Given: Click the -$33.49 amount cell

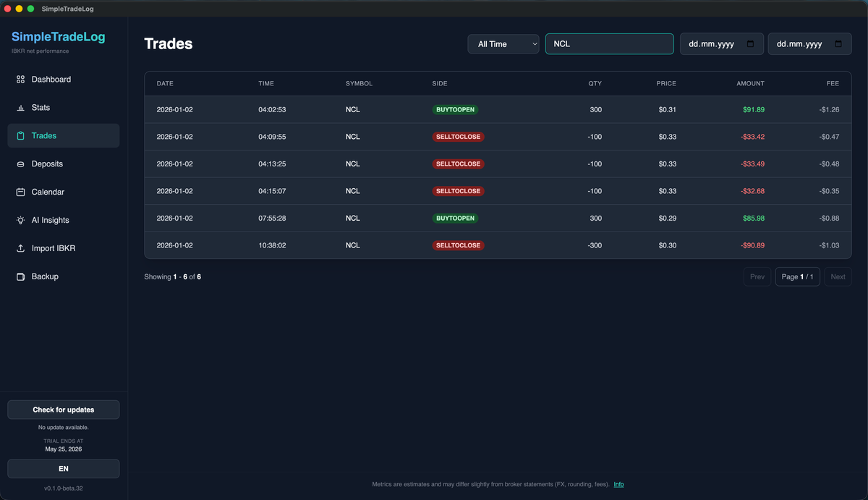Looking at the screenshot, I should pos(752,164).
